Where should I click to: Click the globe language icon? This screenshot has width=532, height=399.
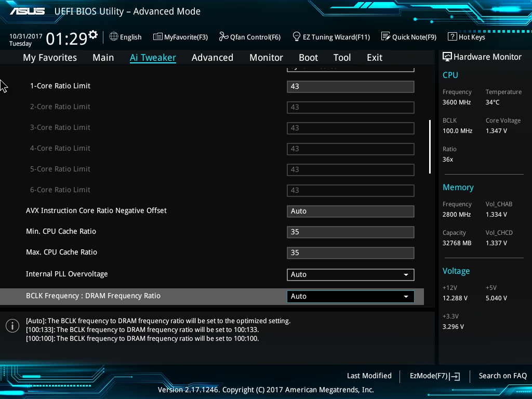(x=114, y=37)
